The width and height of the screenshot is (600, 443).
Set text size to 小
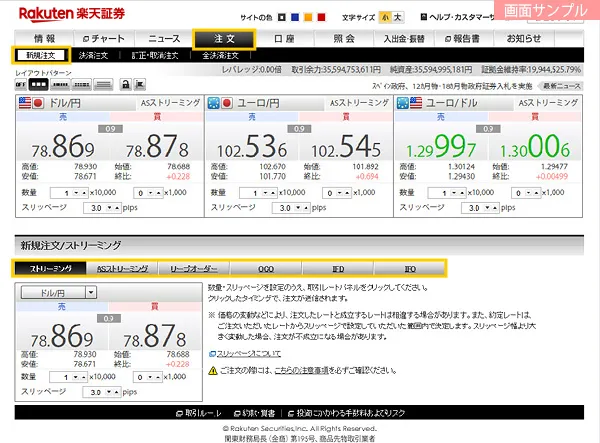(386, 17)
